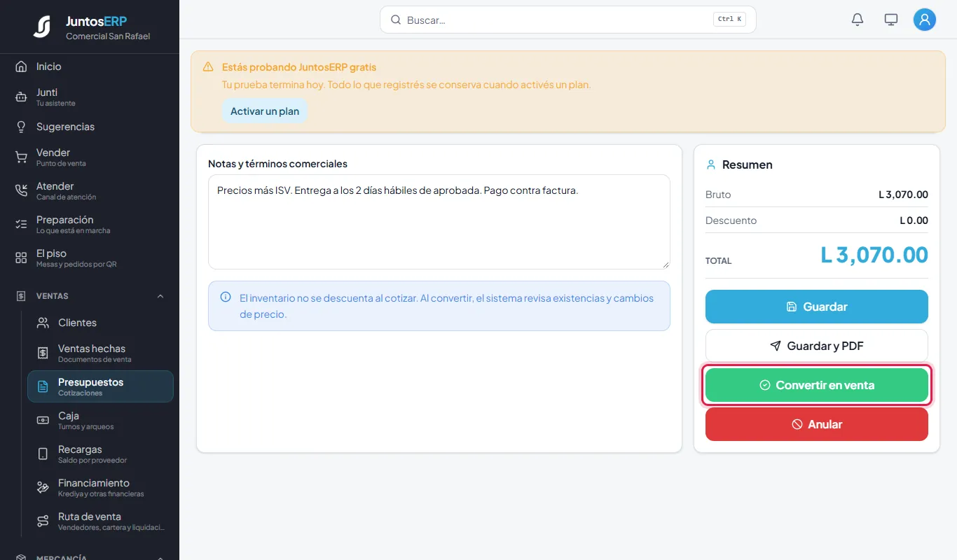Screen dimensions: 957x560
Task: Click the Ventas hechas receipt icon
Action: tap(43, 353)
